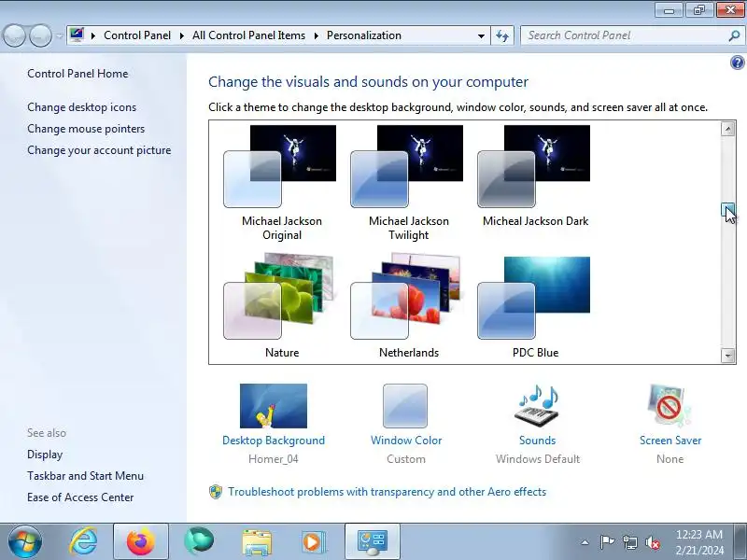Screen dimensions: 747x560
Task: Click the Refresh button next to address bar
Action: 502,35
